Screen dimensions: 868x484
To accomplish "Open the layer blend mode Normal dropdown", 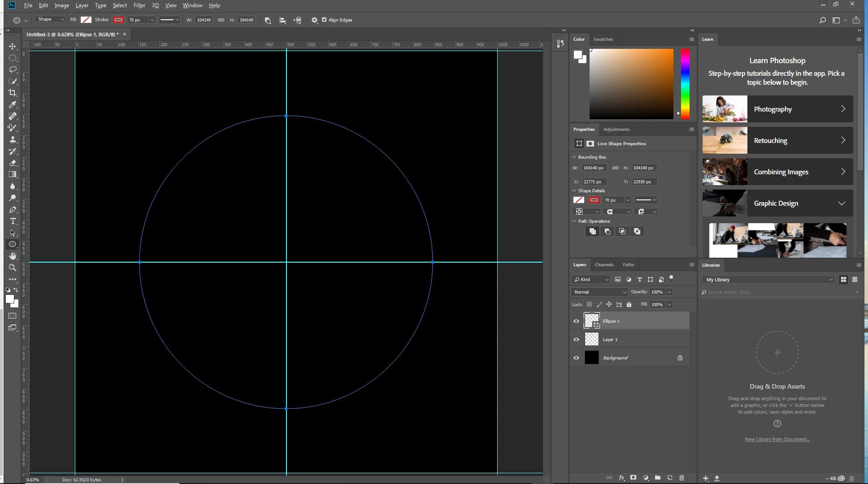I will coord(599,292).
